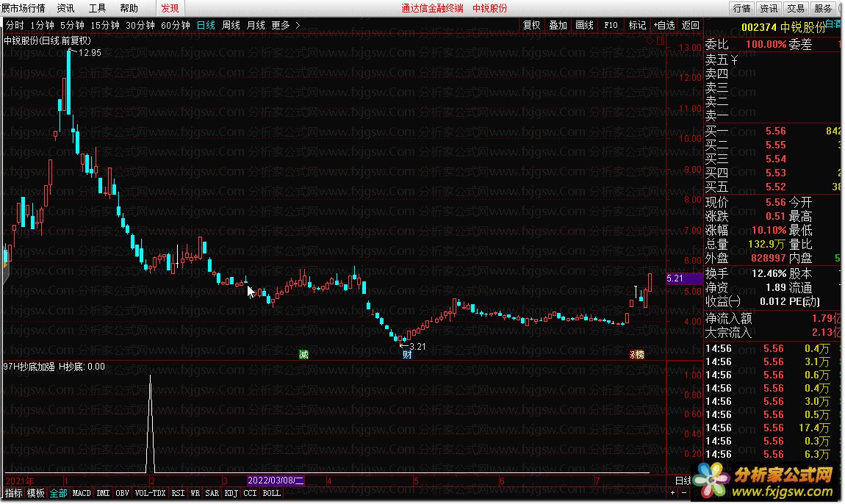Open the 更多 periods menu
Screen dimensions: 845x504
click(281, 25)
